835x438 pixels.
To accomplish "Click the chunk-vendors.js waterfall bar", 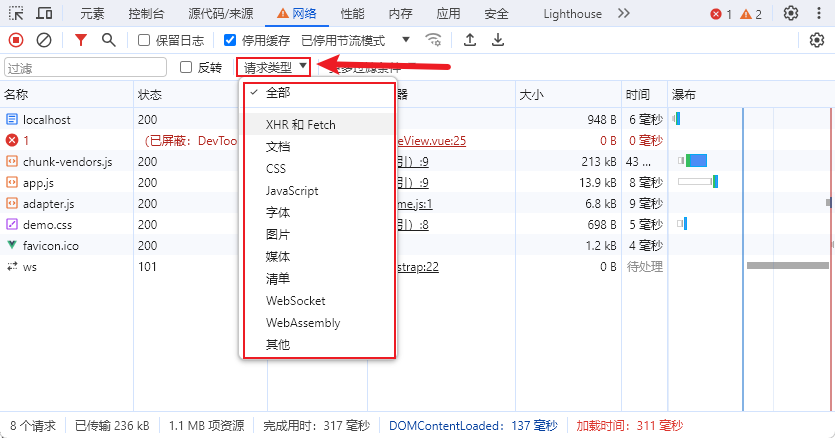I will (x=697, y=160).
